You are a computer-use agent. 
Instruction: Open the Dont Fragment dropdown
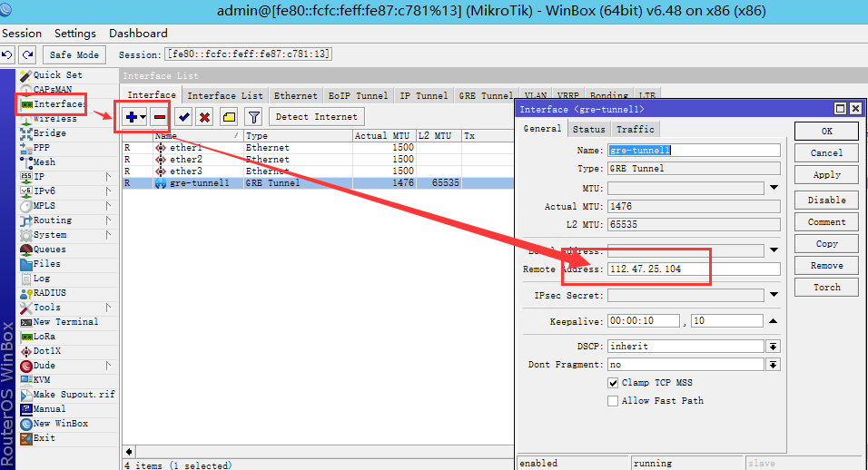(x=774, y=365)
